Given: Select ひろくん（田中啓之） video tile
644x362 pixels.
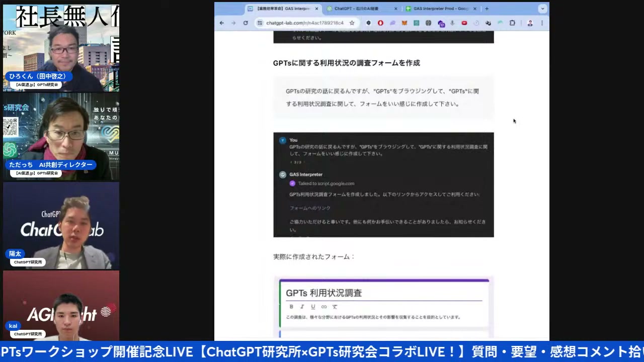Looking at the screenshot, I should [x=61, y=48].
